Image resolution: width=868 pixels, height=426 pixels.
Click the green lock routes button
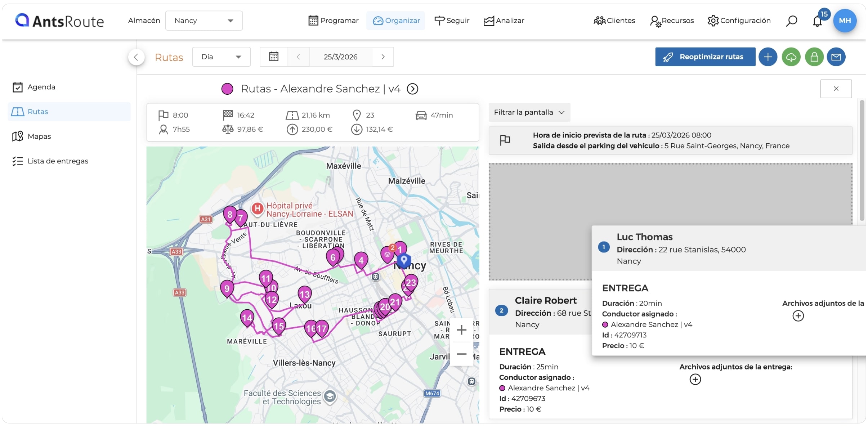(814, 57)
